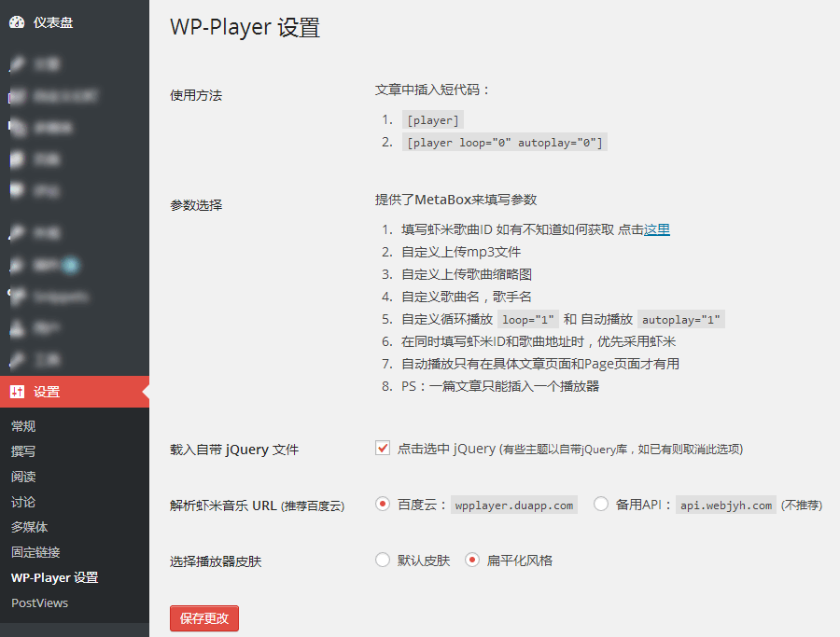Click the 参数选择 row label
The height and width of the screenshot is (637, 840).
(x=196, y=205)
